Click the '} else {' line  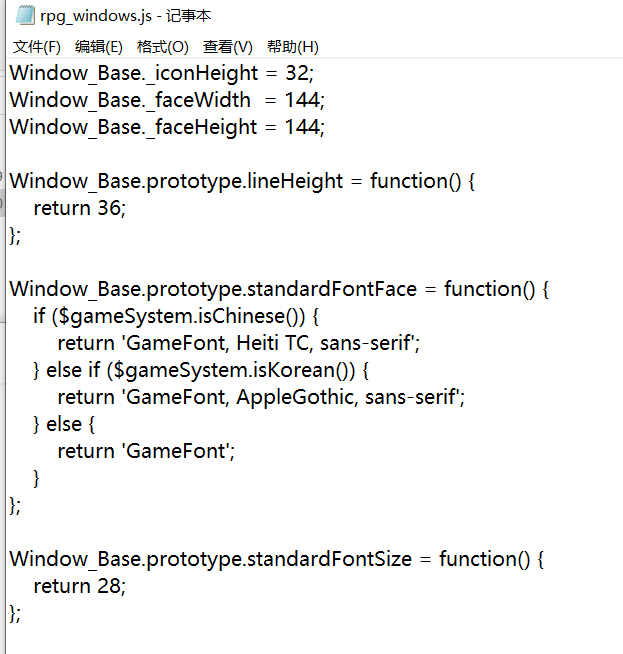tap(64, 425)
